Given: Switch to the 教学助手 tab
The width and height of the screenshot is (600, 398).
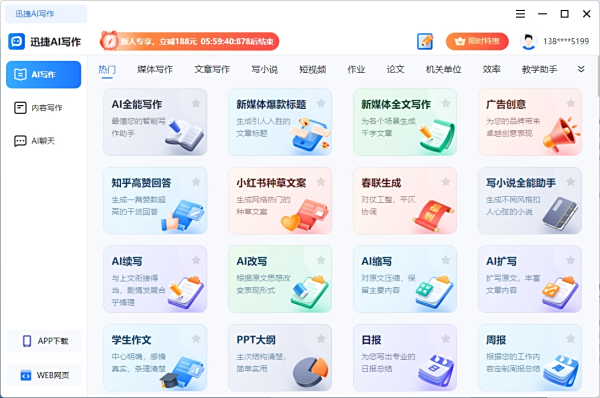Looking at the screenshot, I should (540, 70).
